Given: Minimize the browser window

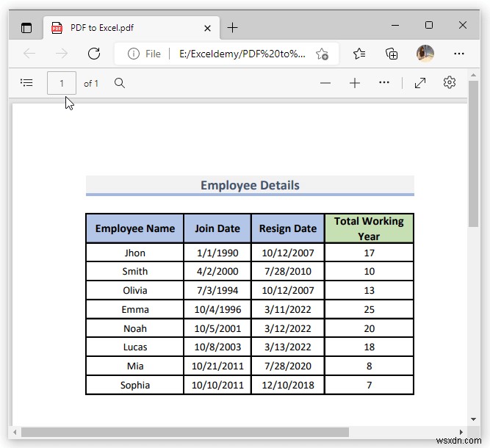Looking at the screenshot, I should click(395, 25).
